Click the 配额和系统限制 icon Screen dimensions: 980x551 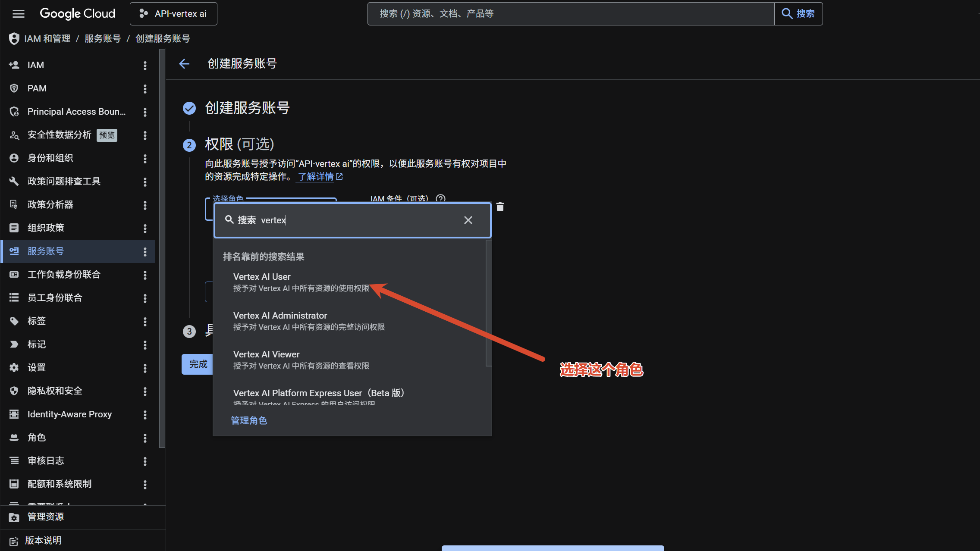tap(14, 484)
